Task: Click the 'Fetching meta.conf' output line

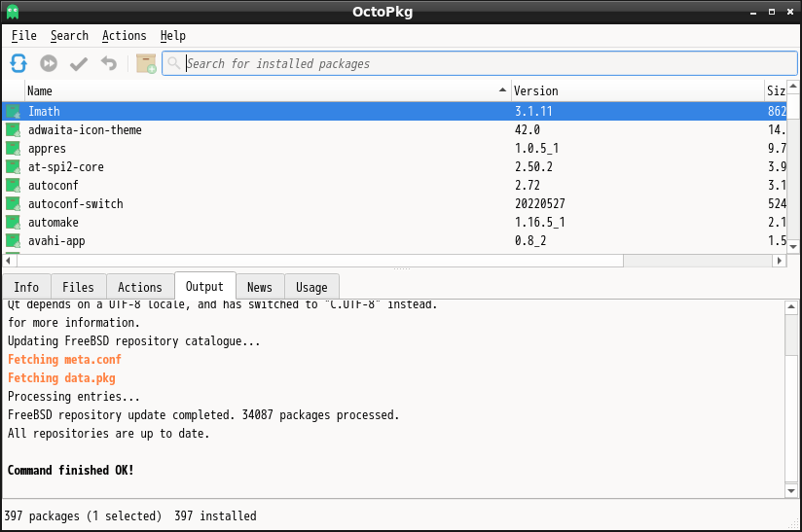Action: (64, 360)
